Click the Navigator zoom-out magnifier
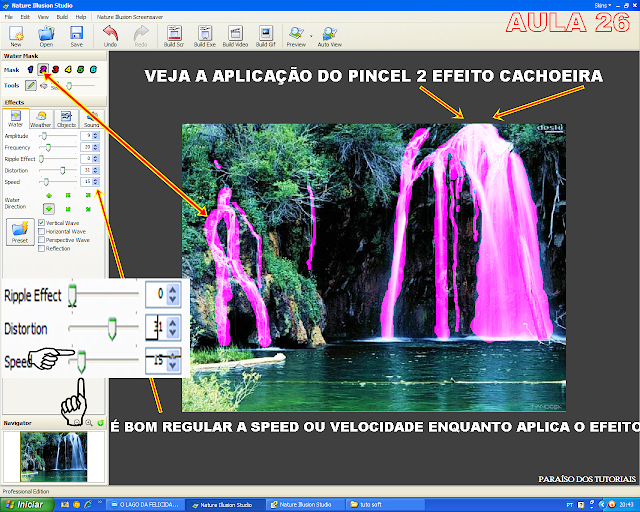 point(77,423)
